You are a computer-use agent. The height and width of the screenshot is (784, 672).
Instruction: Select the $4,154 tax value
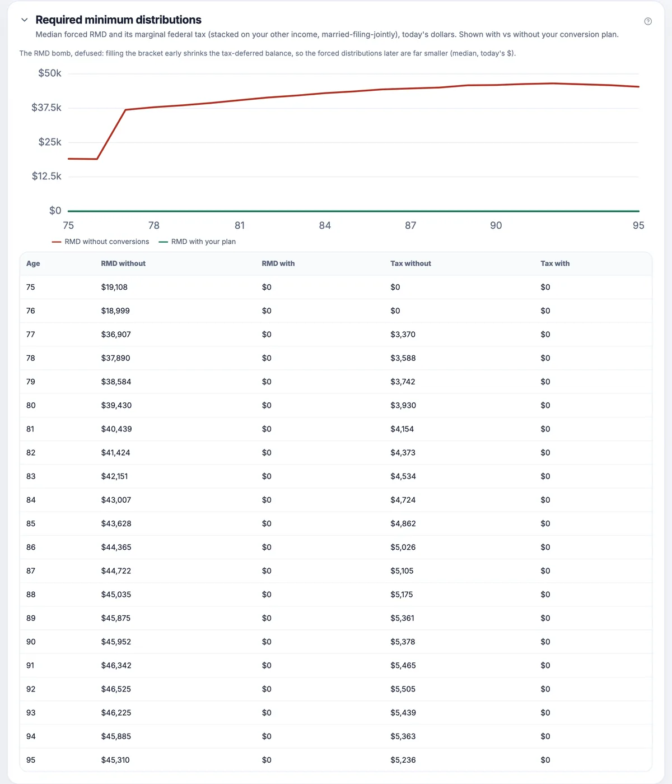[402, 429]
